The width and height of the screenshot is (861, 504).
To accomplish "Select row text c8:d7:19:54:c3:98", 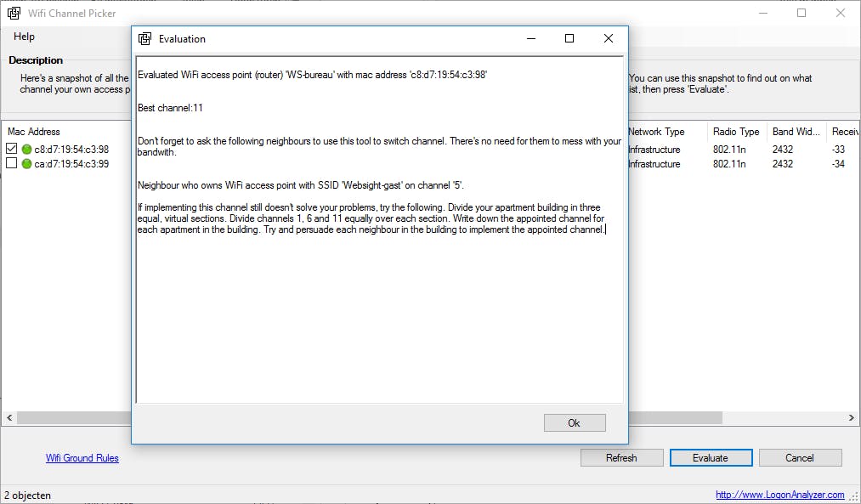I will 71,150.
